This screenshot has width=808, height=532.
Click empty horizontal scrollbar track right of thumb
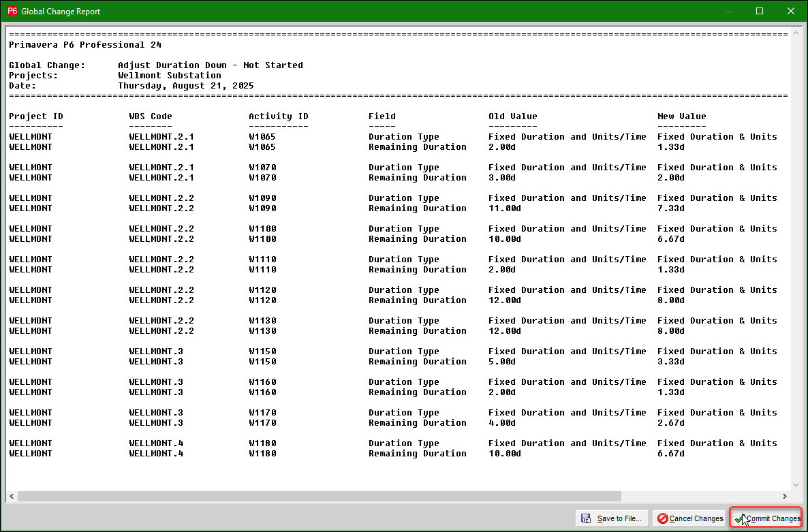(x=702, y=497)
